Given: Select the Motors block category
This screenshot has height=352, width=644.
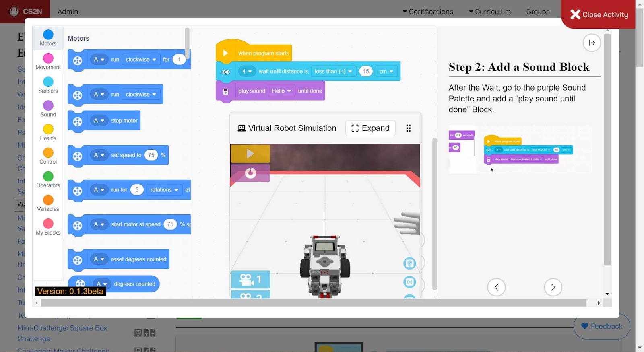Looking at the screenshot, I should pyautogui.click(x=48, y=38).
